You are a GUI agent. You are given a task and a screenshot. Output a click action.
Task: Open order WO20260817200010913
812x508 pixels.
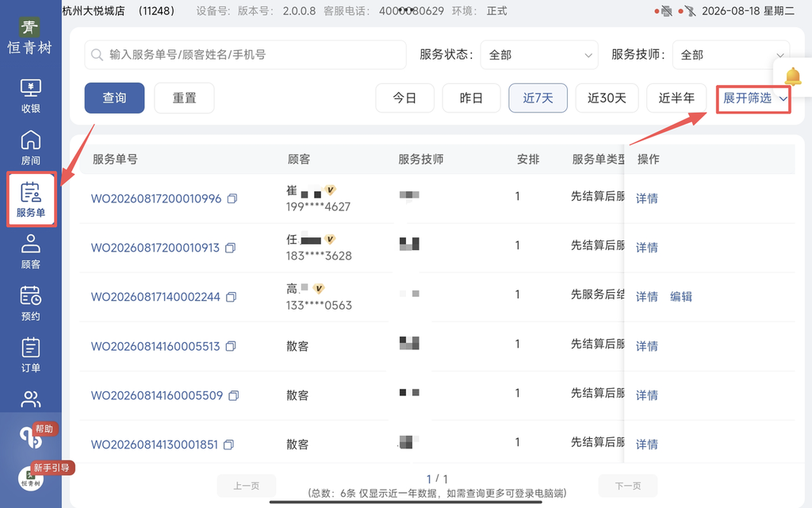[155, 248]
